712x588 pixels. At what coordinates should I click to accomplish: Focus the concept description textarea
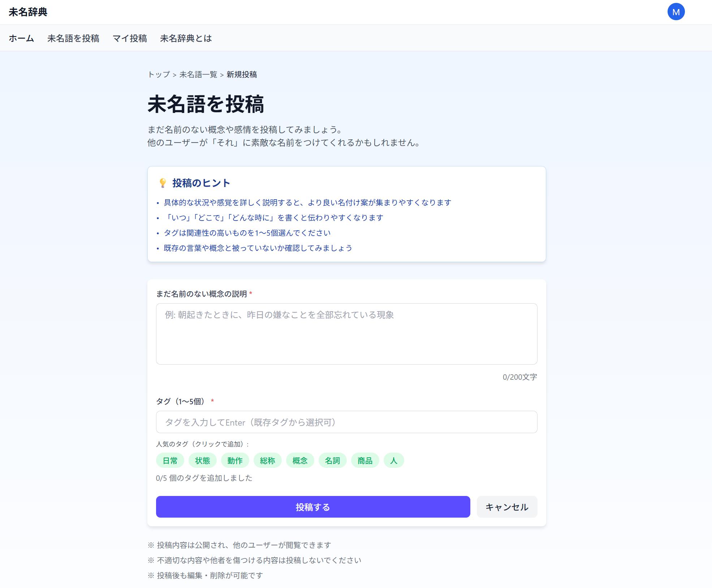[346, 334]
